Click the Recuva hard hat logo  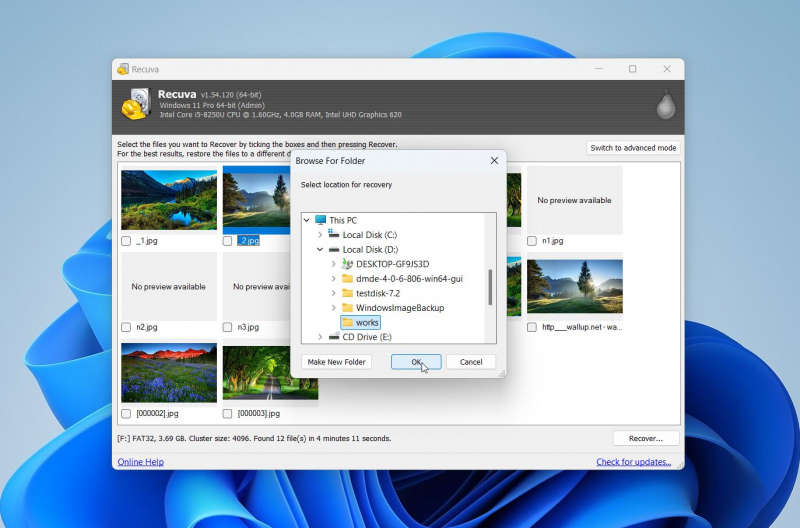[136, 104]
